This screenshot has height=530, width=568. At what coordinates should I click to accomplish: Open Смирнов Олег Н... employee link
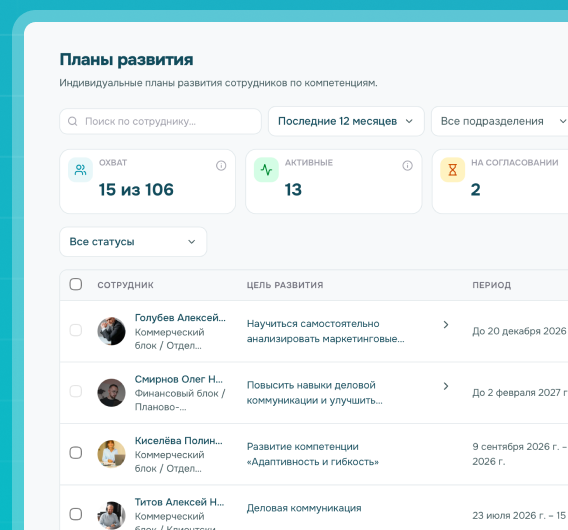[179, 379]
